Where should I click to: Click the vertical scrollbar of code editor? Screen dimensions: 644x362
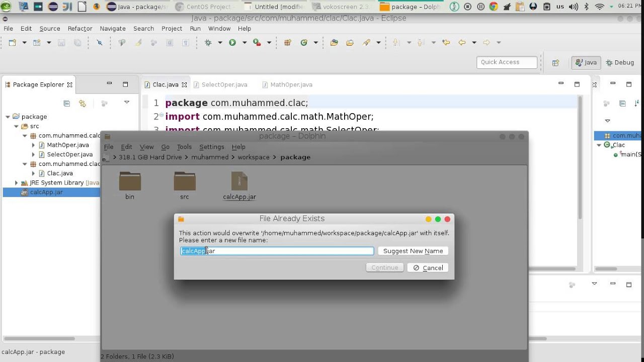click(x=579, y=158)
